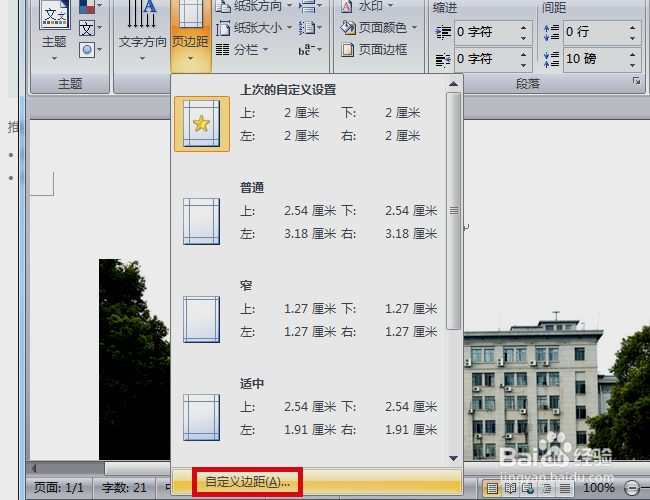Screen dimensions: 650x500
Task: Open 段落 paragraph dialog launcher
Action: tap(636, 81)
